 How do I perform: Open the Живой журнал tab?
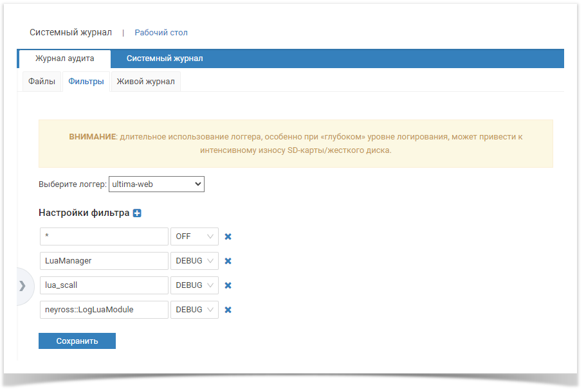pos(145,82)
